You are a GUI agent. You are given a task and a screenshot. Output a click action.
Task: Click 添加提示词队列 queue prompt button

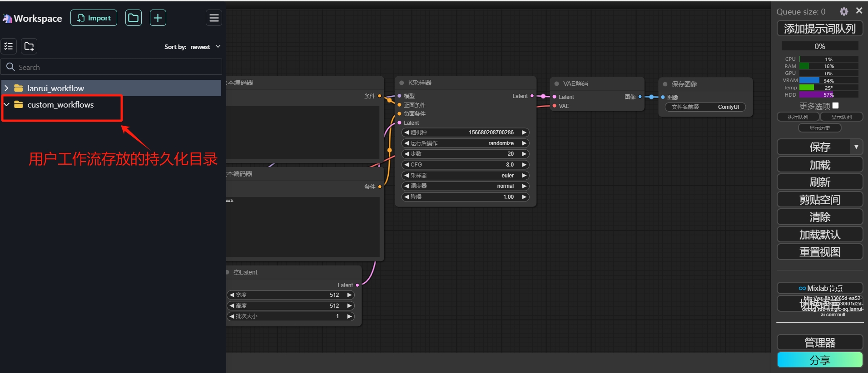click(820, 29)
